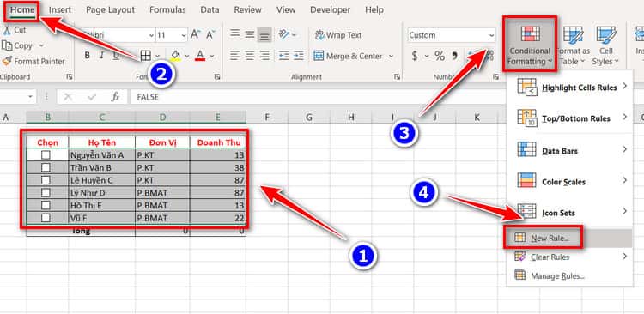The width and height of the screenshot is (644, 314).
Task: Open the font size dropdown
Action: click(183, 35)
